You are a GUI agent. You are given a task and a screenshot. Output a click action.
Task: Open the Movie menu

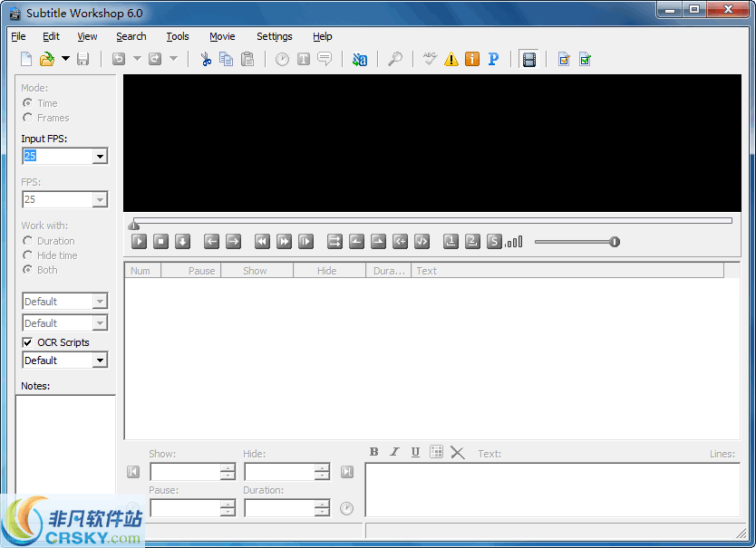point(221,36)
